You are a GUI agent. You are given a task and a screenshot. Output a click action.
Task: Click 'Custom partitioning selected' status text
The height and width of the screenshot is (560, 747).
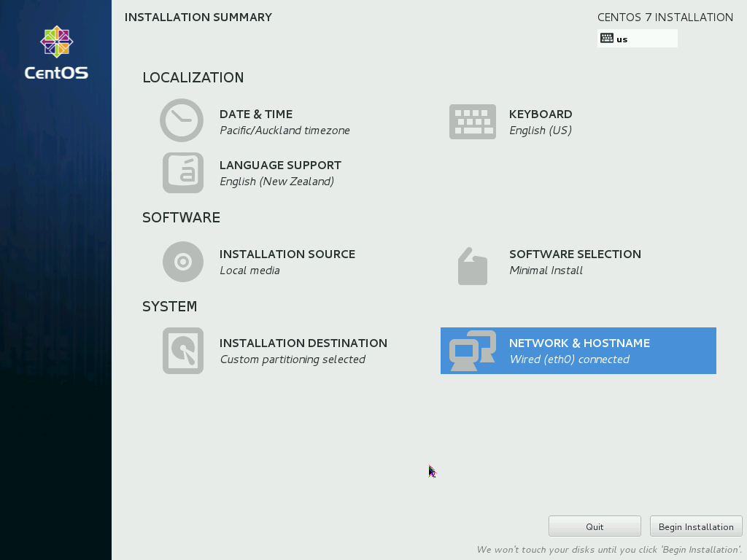pos(293,359)
